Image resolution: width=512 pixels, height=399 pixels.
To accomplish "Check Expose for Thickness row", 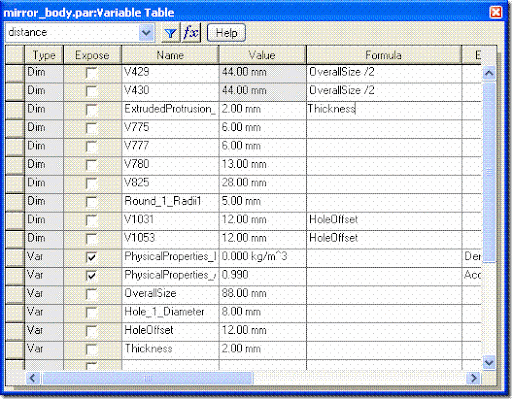I will point(91,349).
